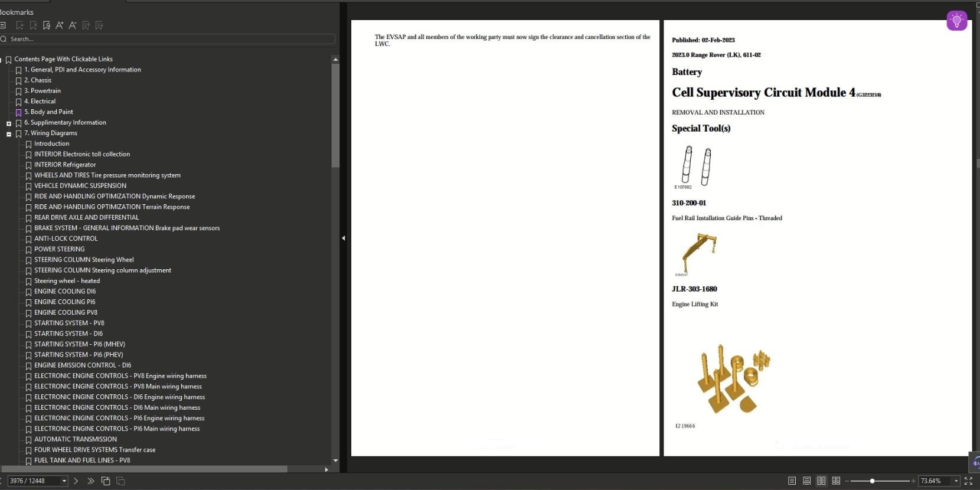
Task: Click the bookmarks vertical scrollbar thumb
Action: coord(335,115)
